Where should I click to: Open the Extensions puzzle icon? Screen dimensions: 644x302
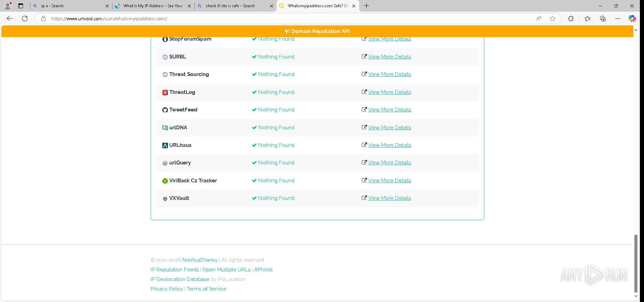(571, 19)
